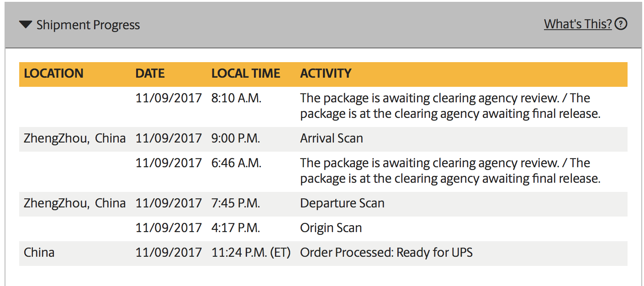This screenshot has height=286, width=644.
Task: Click the 11:24 P.M. (ET) time
Action: tap(251, 252)
